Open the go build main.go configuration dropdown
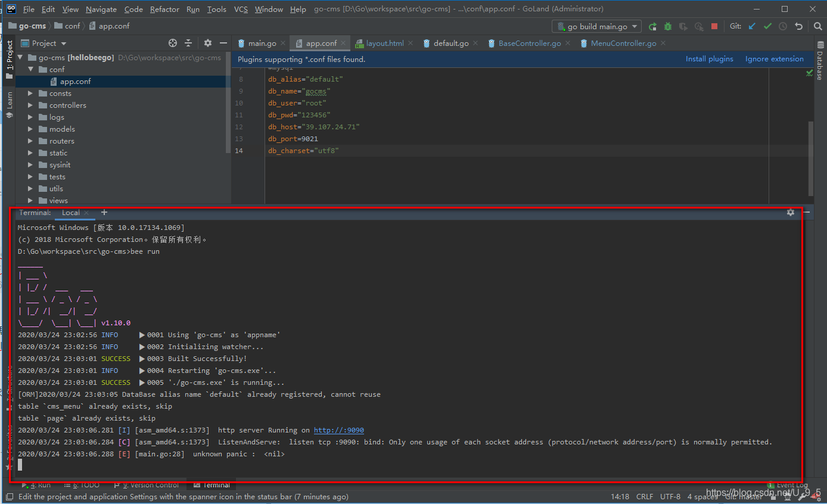This screenshot has width=827, height=504. (596, 26)
